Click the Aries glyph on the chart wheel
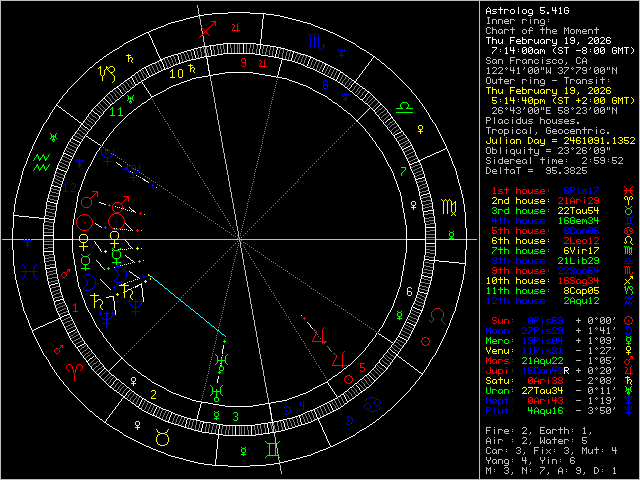Image resolution: width=640 pixels, height=480 pixels. pyautogui.click(x=76, y=370)
